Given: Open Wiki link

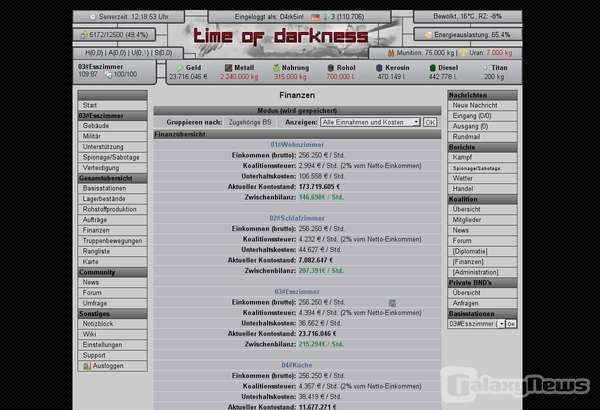Looking at the screenshot, I should (112, 334).
